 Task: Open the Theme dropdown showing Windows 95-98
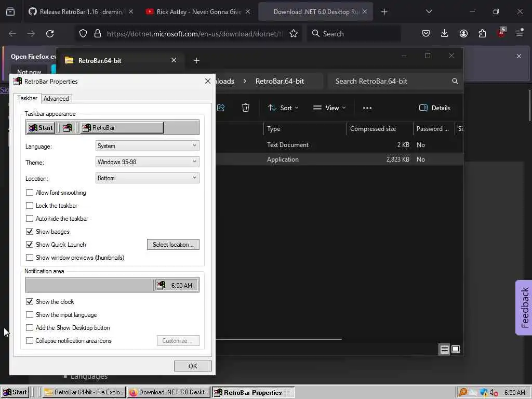click(x=147, y=162)
